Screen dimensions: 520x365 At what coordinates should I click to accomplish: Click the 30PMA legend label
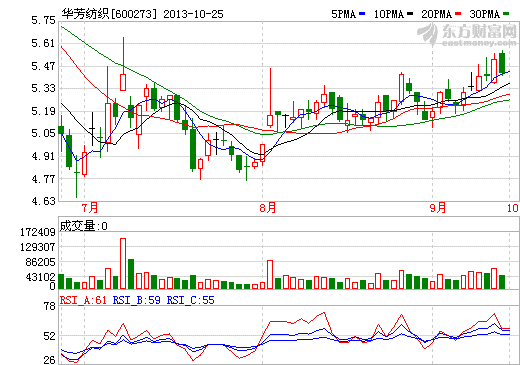tap(484, 14)
